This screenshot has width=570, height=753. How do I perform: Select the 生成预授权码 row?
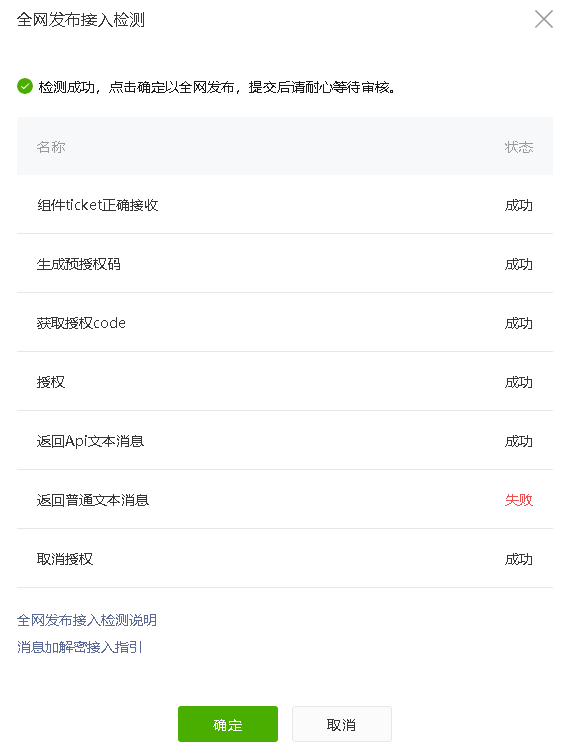pos(285,264)
